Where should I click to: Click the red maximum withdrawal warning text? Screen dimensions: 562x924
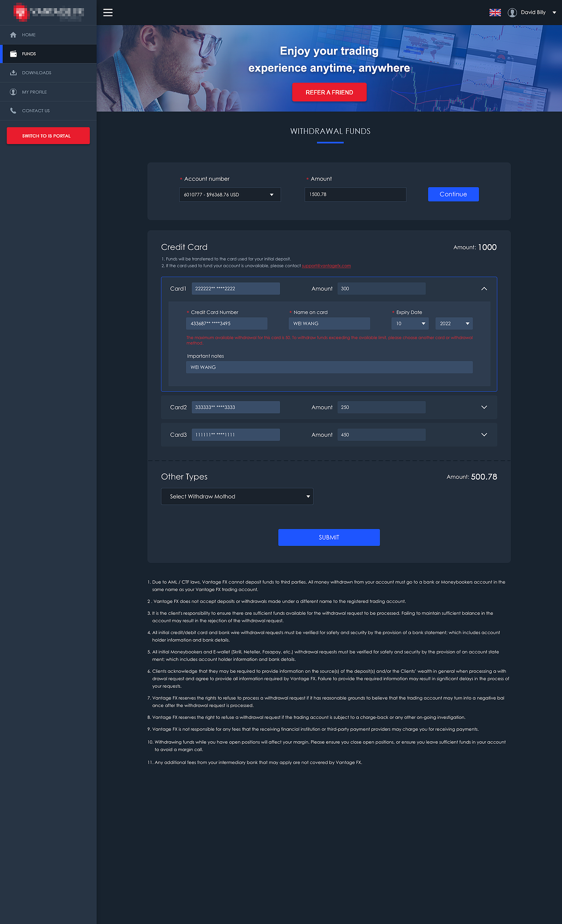pos(329,340)
